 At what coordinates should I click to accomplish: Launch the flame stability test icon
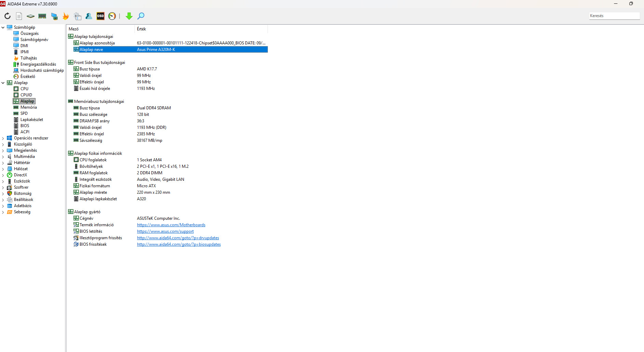pyautogui.click(x=66, y=16)
